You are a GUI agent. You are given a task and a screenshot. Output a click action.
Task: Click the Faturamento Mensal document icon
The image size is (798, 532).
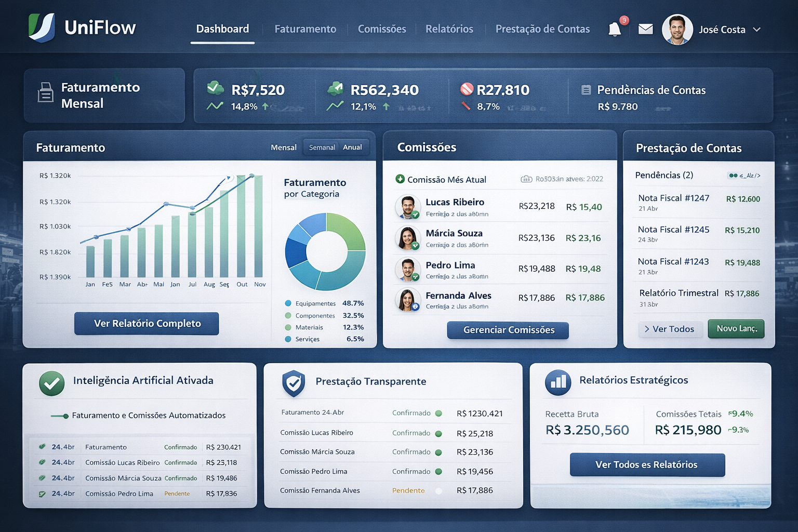[46, 92]
